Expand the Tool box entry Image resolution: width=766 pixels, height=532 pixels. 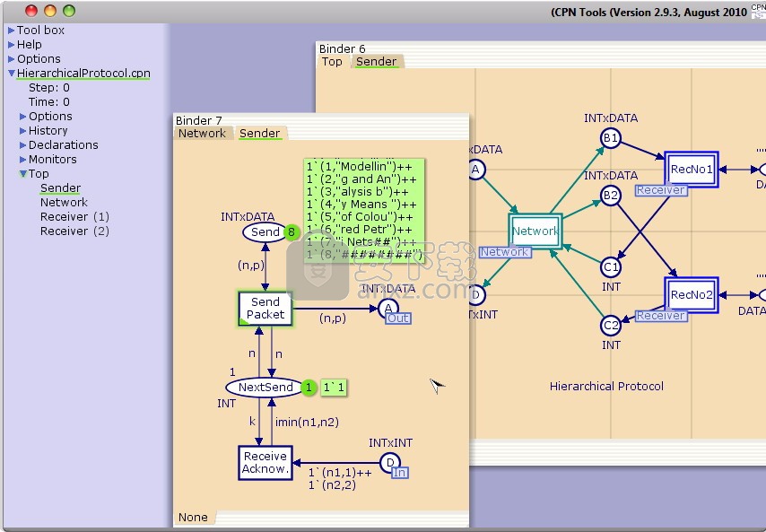(12, 31)
